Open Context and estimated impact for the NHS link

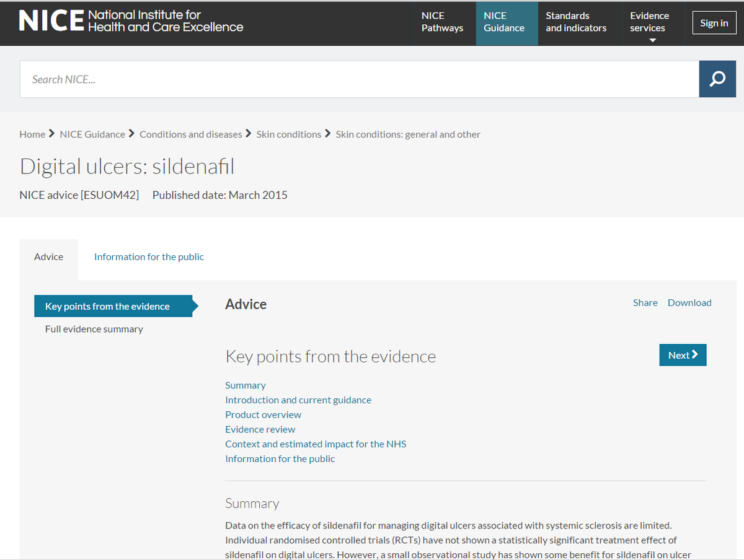point(316,444)
